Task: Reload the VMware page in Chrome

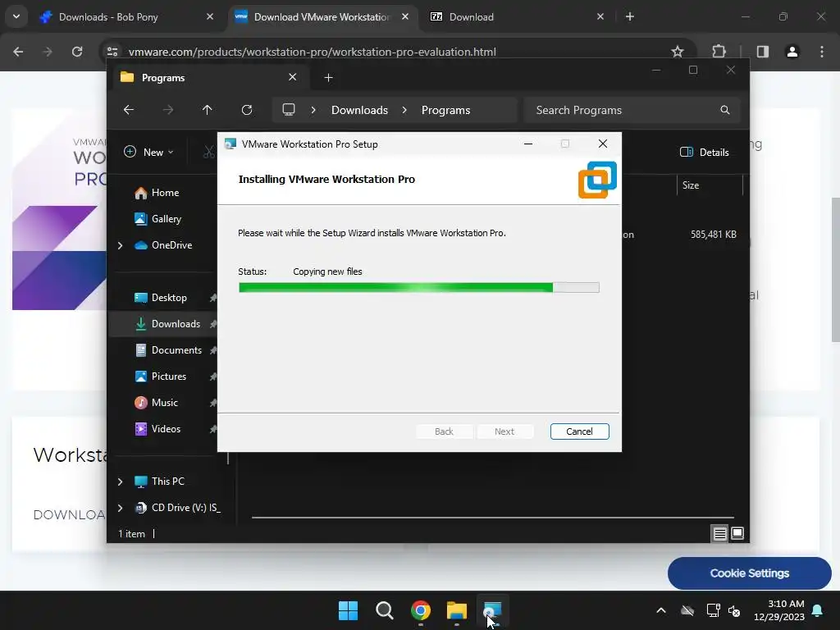Action: coord(77,52)
